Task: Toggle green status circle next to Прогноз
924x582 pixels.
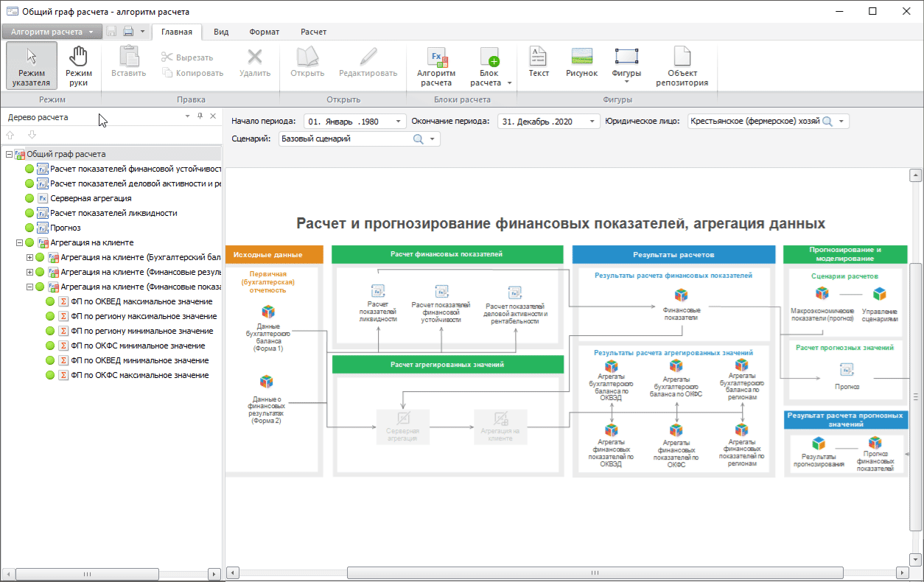Action: point(29,228)
